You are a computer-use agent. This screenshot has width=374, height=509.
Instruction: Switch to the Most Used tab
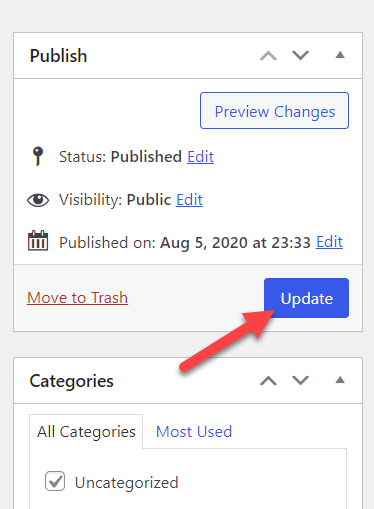point(194,432)
